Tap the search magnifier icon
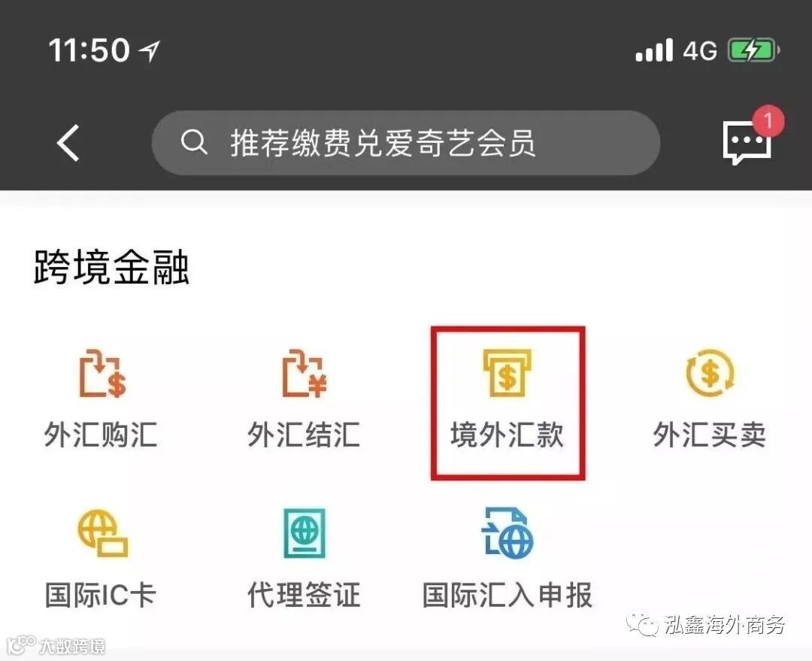 point(194,142)
